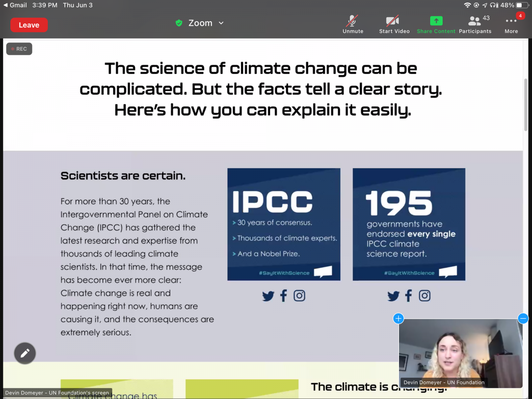Tap the clock showing 3:39 PM
Viewport: 532px width, 399px height.
(45, 5)
